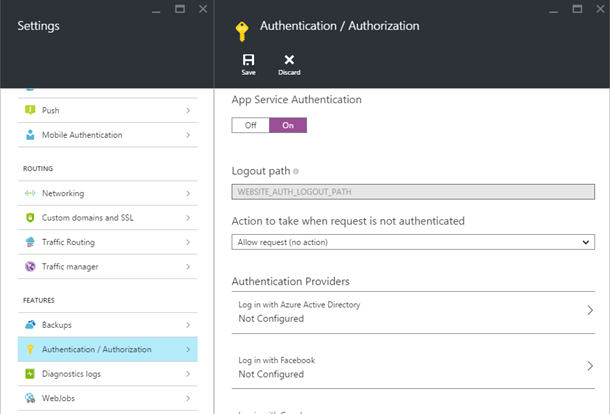Open Networking settings item
Screen dimensions: 610x414
click(108, 193)
